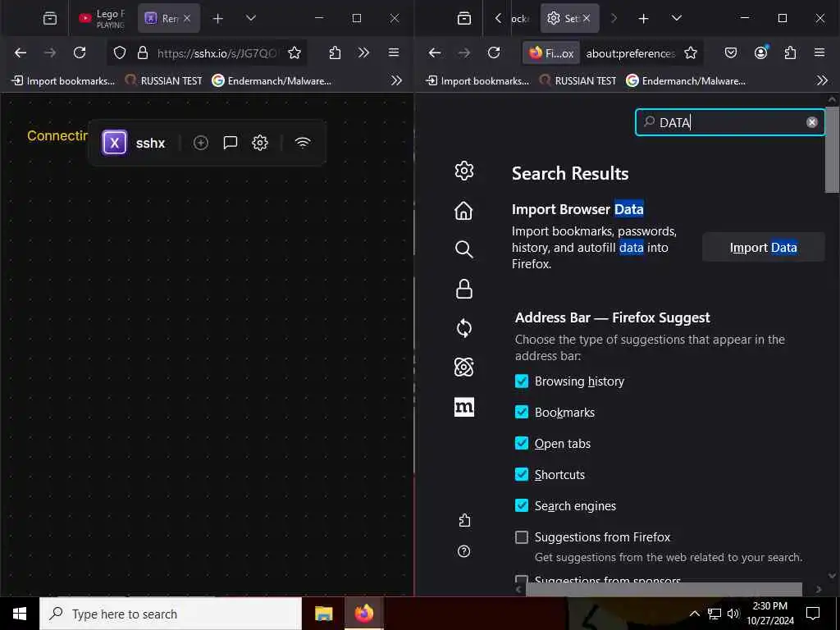Viewport: 840px width, 630px height.
Task: Create new terminal in sshx toolbar
Action: pyautogui.click(x=201, y=143)
